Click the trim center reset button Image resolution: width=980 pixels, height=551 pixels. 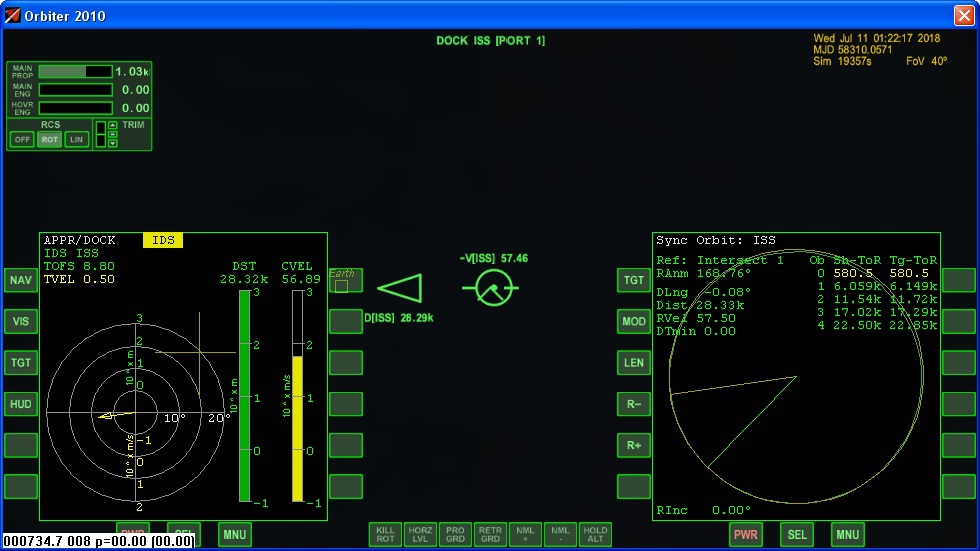coord(112,134)
